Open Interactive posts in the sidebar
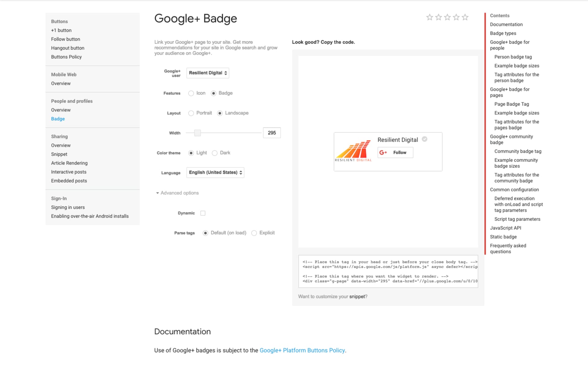 pyautogui.click(x=69, y=172)
